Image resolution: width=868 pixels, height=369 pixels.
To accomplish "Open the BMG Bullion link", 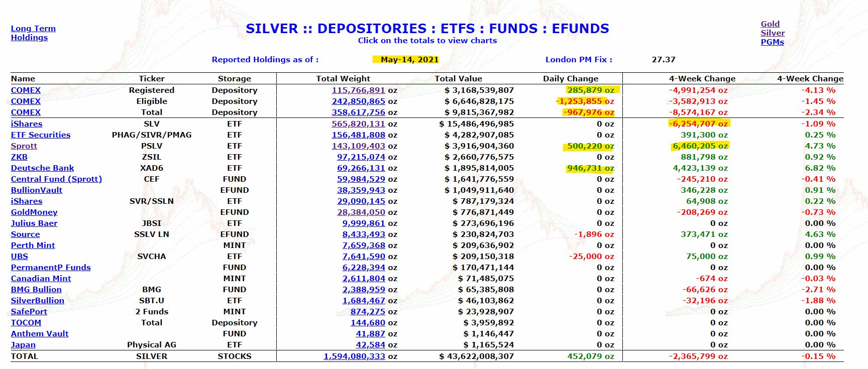I will [36, 289].
